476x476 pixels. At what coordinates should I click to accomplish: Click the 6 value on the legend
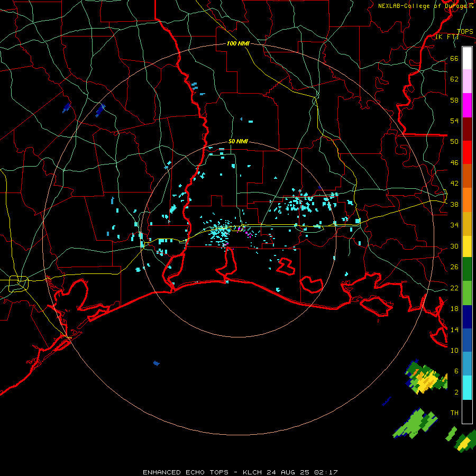[456, 371]
